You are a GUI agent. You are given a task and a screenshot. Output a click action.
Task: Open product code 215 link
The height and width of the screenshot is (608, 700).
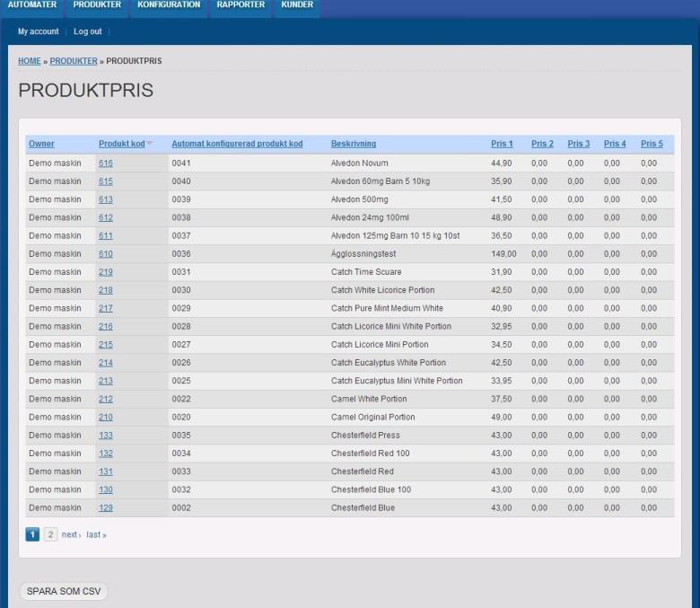[x=106, y=345]
